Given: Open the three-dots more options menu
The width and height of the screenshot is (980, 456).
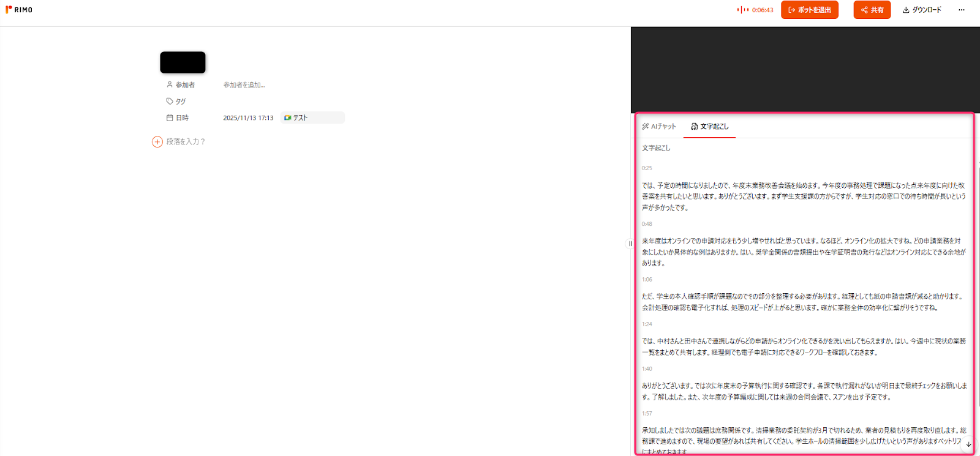Looking at the screenshot, I should point(962,10).
